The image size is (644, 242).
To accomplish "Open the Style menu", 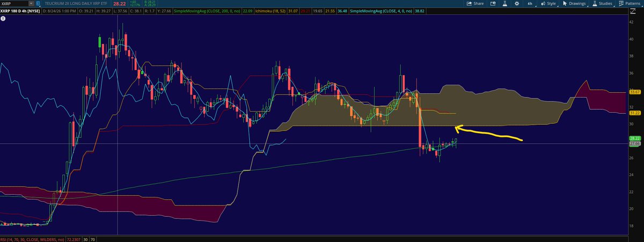I will [547, 3].
